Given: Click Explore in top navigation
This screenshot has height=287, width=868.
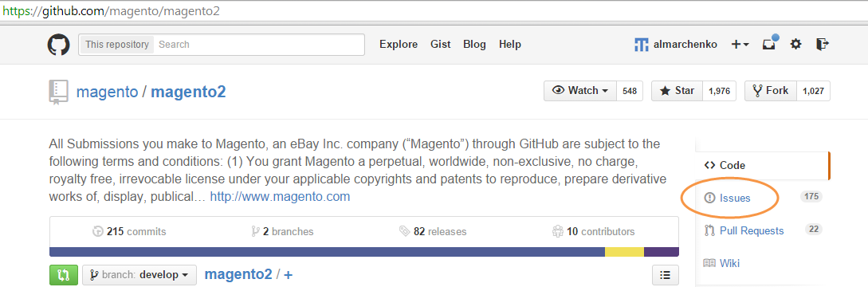Looking at the screenshot, I should [399, 45].
